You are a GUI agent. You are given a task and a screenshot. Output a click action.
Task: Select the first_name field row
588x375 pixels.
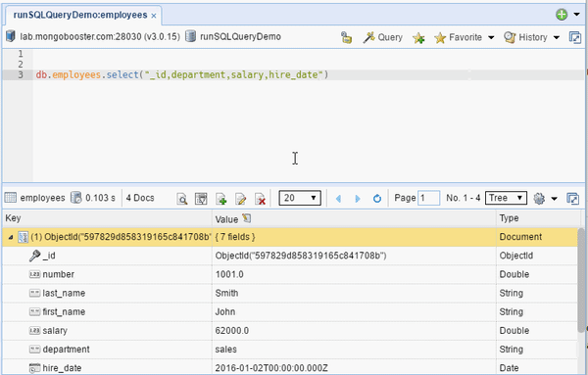290,311
